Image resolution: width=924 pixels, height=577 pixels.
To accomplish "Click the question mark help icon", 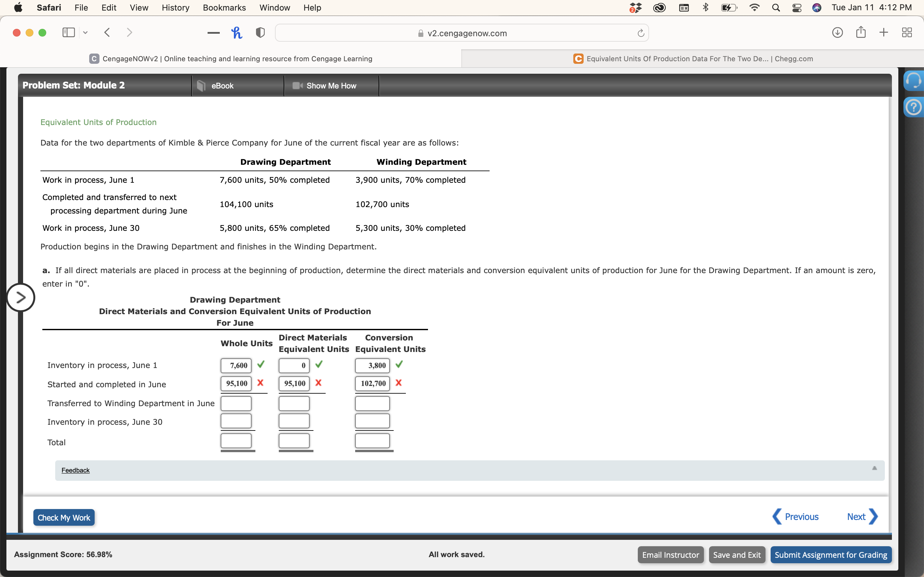I will (x=914, y=107).
